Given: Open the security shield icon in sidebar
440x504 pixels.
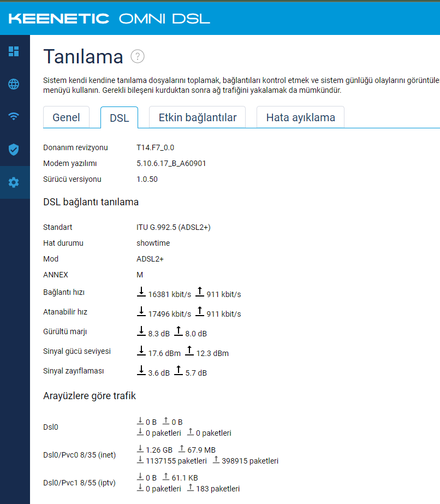Looking at the screenshot, I should [x=14, y=150].
